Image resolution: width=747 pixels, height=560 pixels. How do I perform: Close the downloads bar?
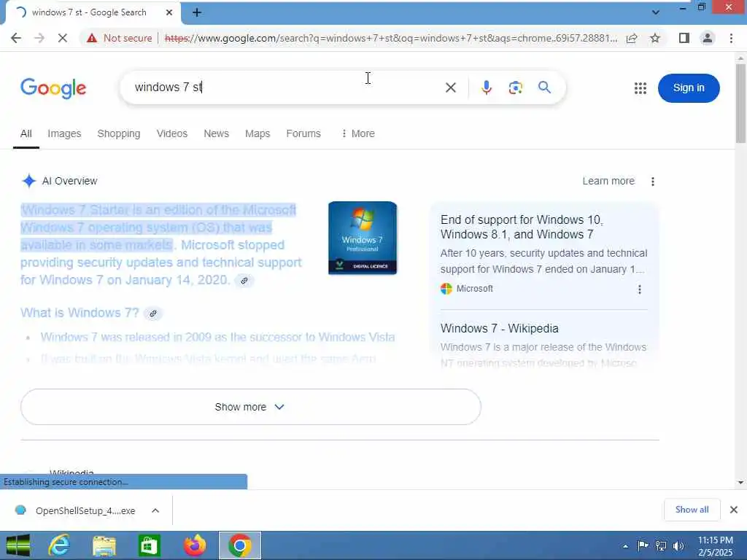(734, 510)
